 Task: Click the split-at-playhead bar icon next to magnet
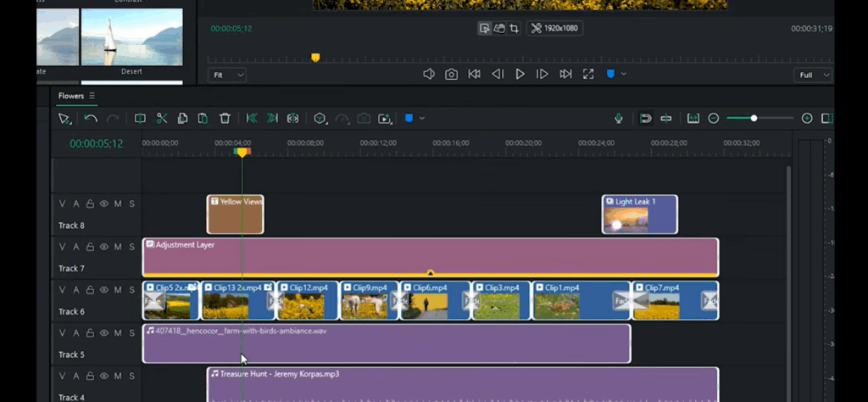pos(666,119)
